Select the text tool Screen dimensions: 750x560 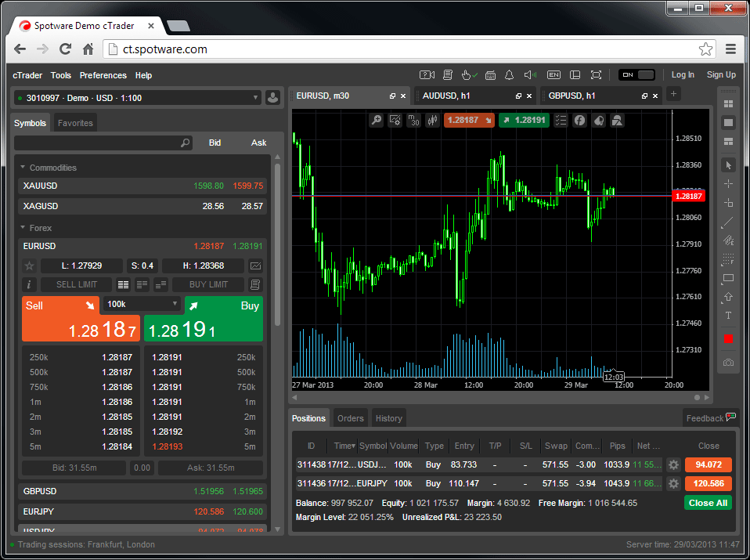729,316
